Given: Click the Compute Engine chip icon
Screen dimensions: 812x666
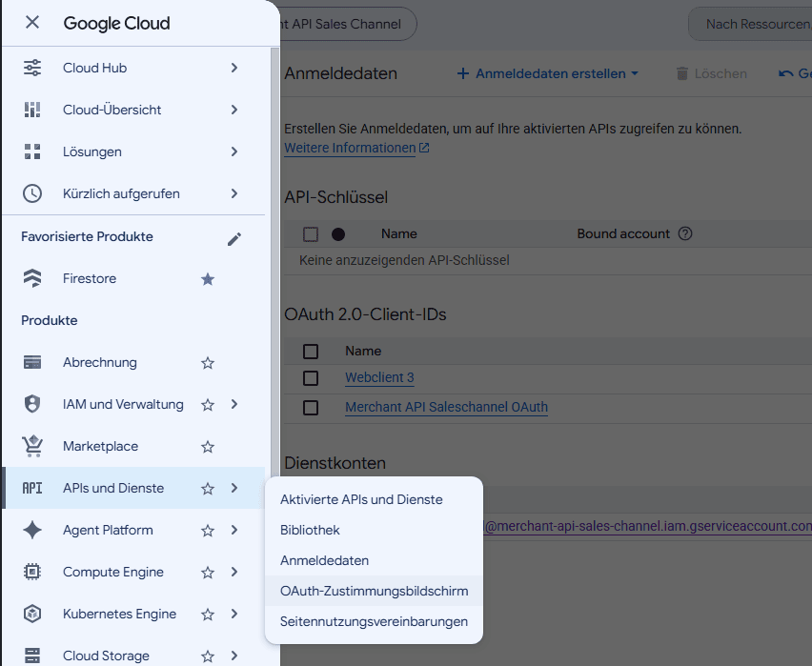Looking at the screenshot, I should pyautogui.click(x=32, y=573).
